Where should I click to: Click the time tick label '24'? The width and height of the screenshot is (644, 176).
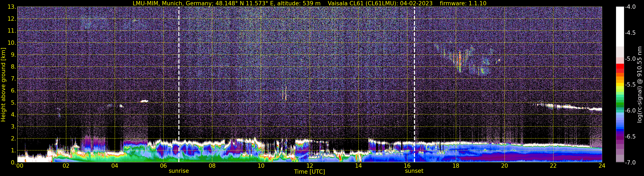click(602, 166)
